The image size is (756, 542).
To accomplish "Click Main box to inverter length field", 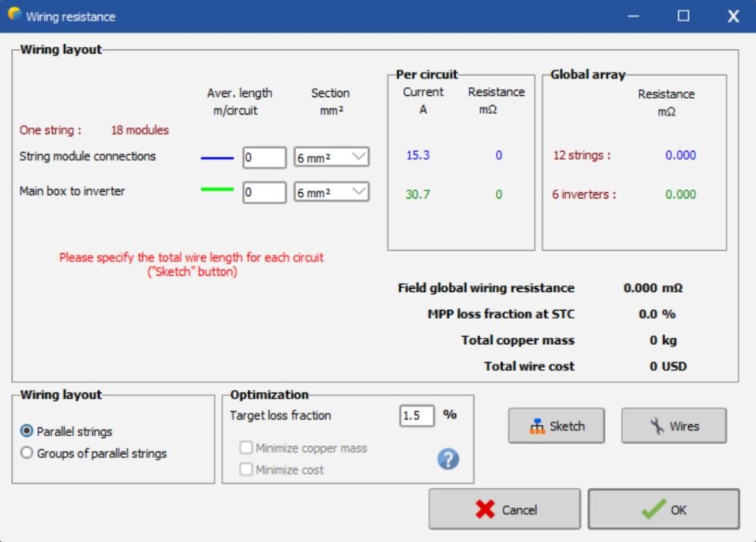I will [x=264, y=193].
